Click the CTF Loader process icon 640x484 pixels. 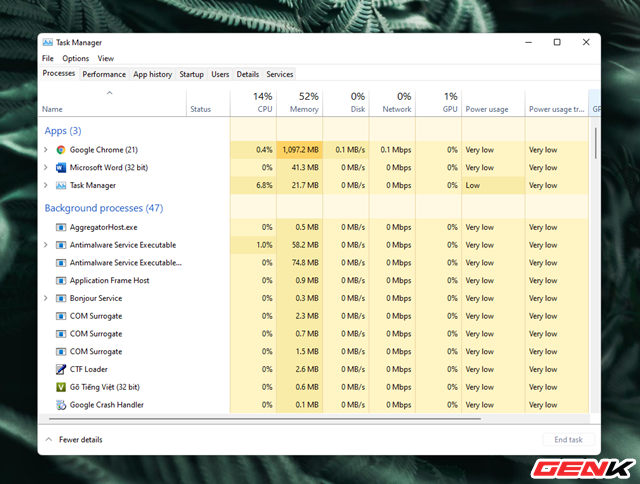click(x=61, y=369)
